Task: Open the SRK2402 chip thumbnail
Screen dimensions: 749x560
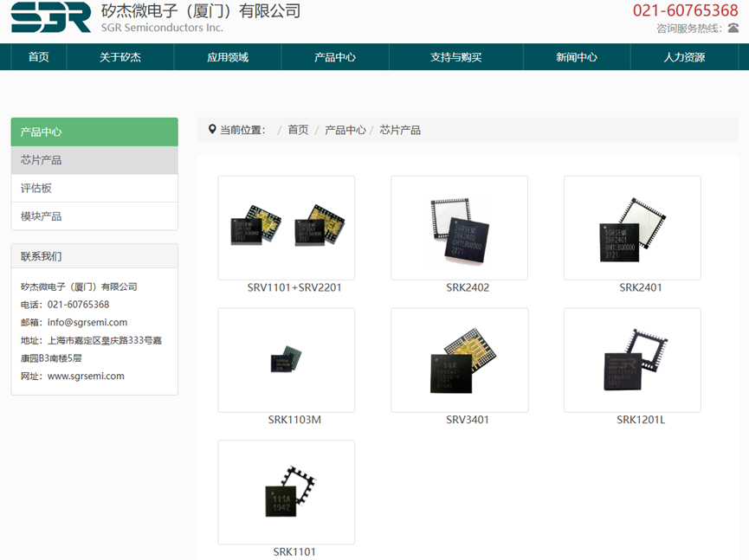Action: (x=460, y=228)
